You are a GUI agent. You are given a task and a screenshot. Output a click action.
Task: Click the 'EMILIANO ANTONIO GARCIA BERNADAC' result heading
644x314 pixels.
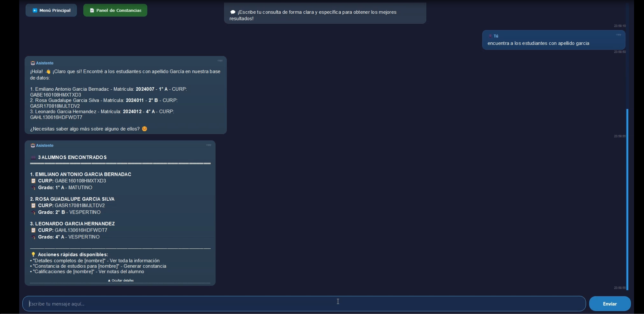[x=81, y=174]
